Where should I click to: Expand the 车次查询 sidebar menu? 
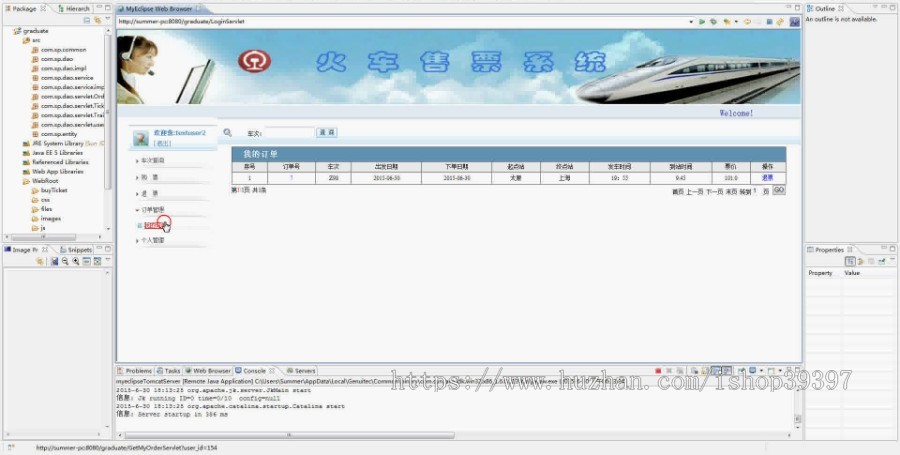click(x=153, y=161)
